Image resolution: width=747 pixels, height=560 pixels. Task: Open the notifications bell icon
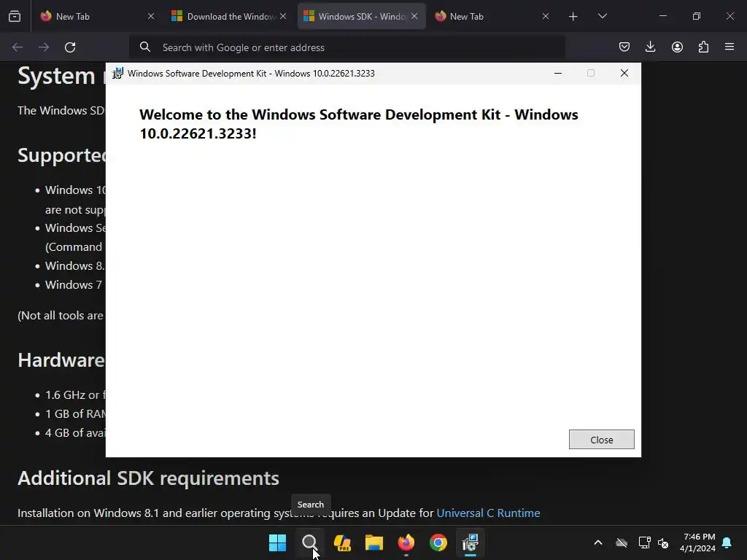(x=727, y=542)
